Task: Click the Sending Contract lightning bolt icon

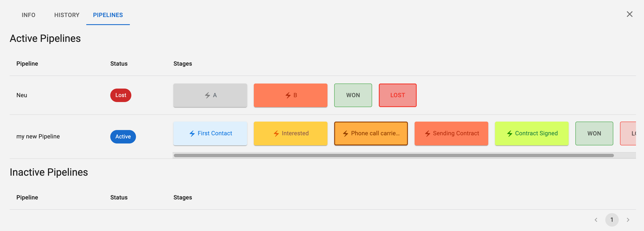Action: coord(427,134)
